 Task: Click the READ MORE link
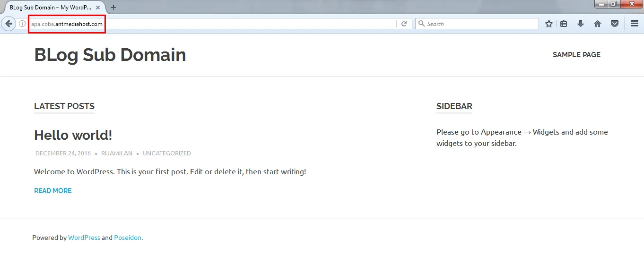pyautogui.click(x=53, y=191)
